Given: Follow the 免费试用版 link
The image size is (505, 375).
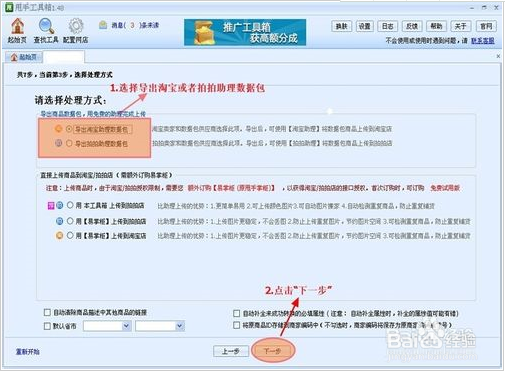Looking at the screenshot, I should click(x=445, y=188).
